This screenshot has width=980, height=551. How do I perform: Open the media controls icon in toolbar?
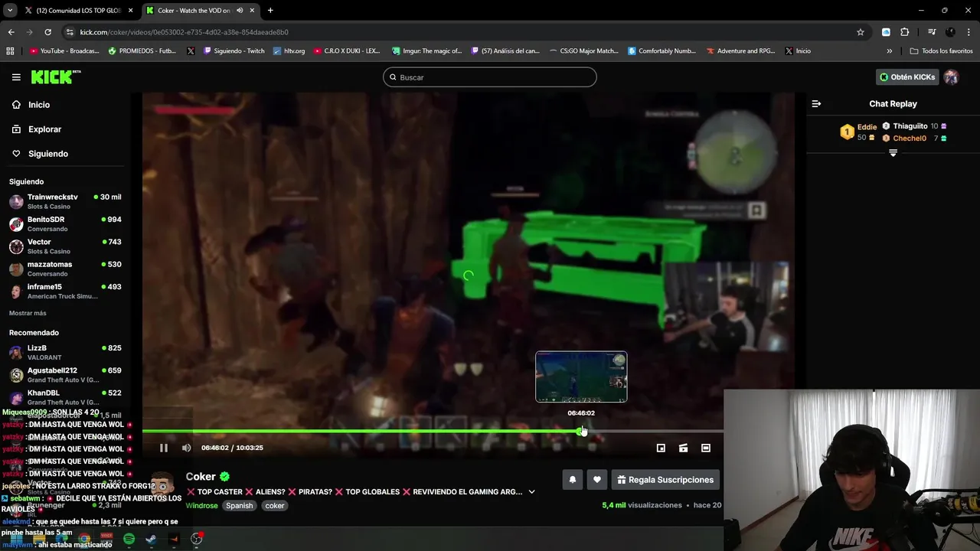point(932,32)
